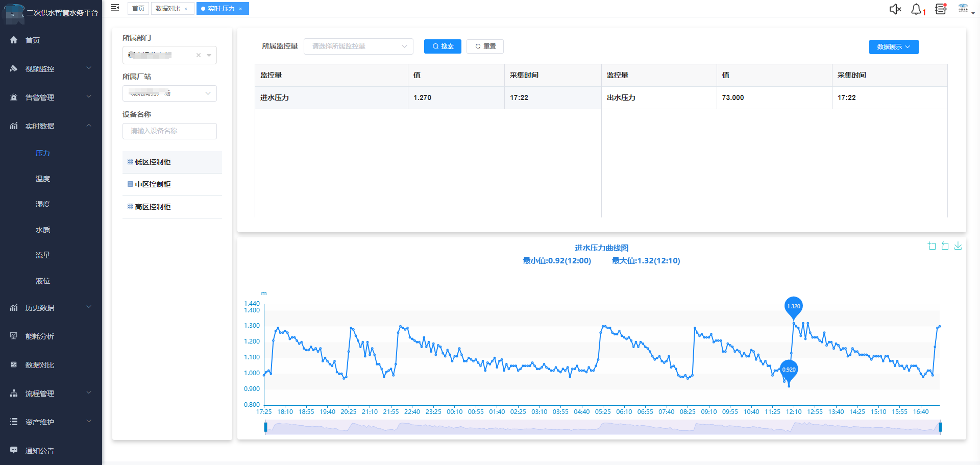Clear the 所属部门 selection with X

pos(199,55)
